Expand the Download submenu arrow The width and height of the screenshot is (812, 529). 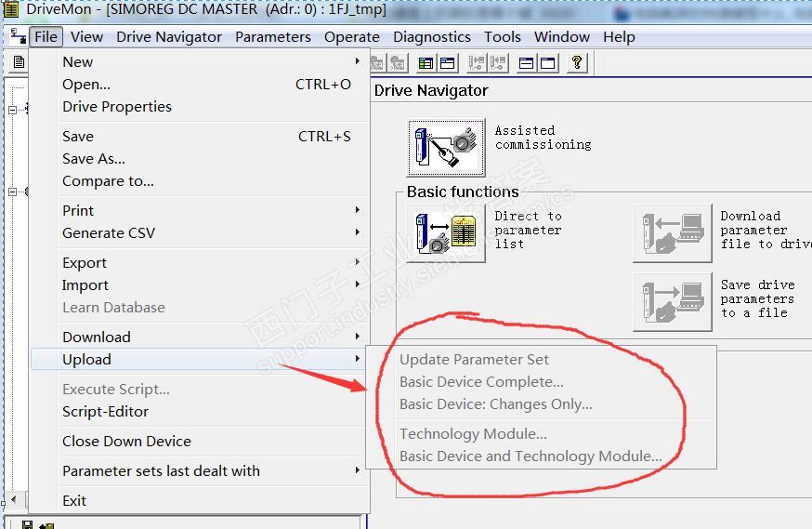358,337
